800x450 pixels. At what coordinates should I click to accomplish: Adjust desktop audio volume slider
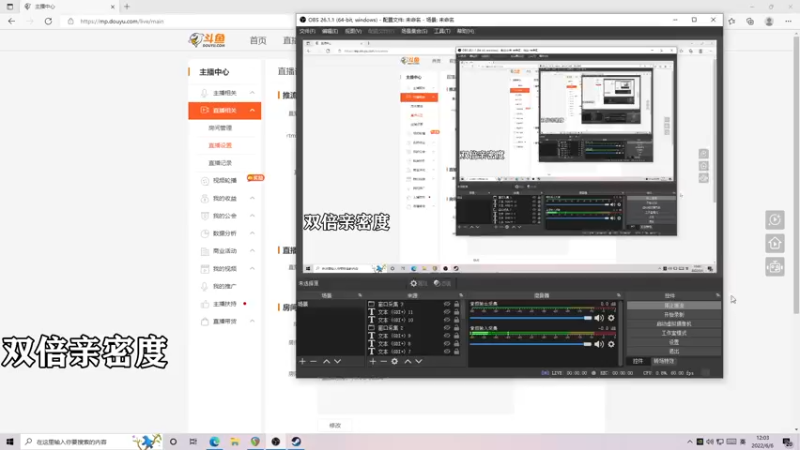point(531,318)
